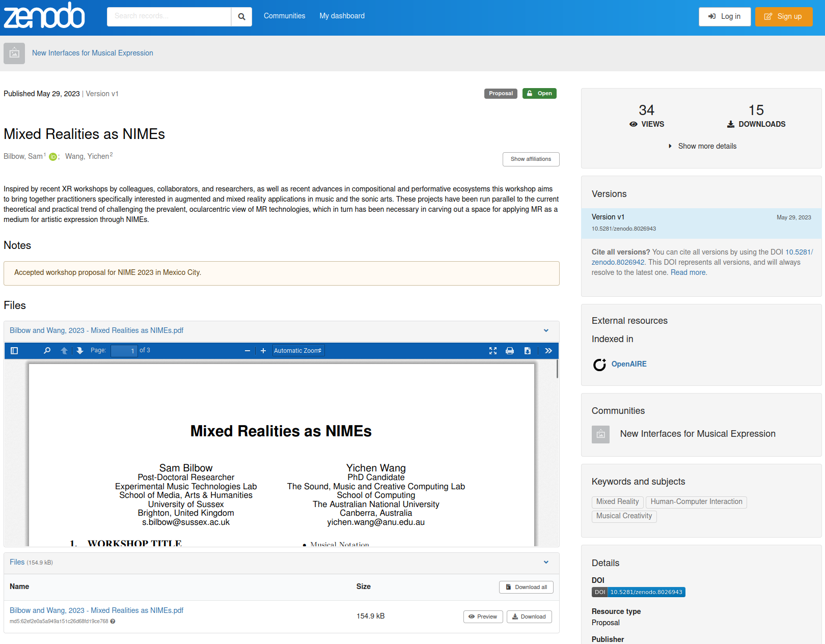
Task: Print the PDF document
Action: tap(510, 351)
